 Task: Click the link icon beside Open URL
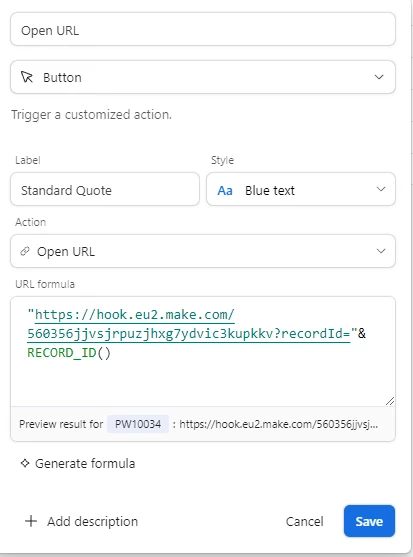tap(25, 251)
